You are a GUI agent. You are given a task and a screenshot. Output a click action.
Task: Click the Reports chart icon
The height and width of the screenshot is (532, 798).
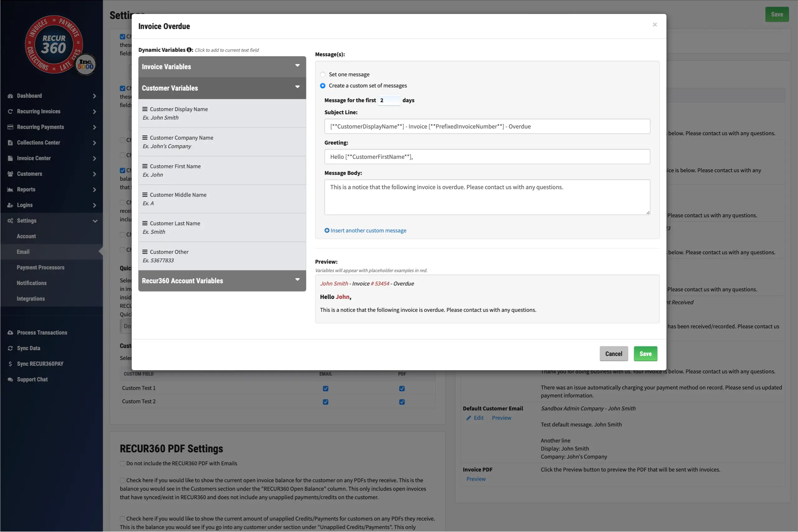10,190
